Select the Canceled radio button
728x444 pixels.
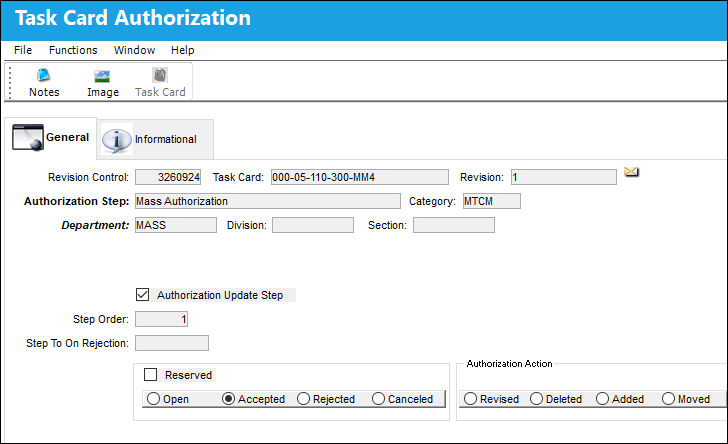pyautogui.click(x=378, y=399)
